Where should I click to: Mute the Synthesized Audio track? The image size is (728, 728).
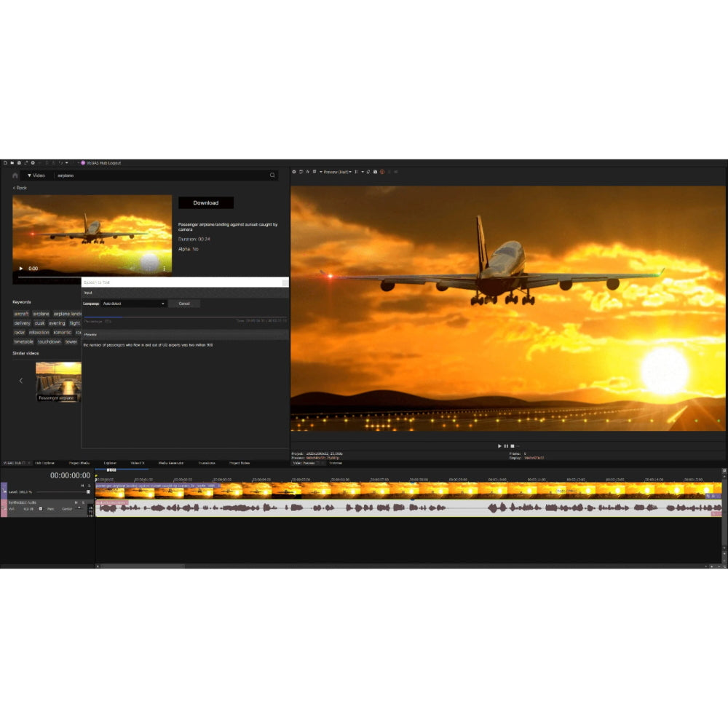pyautogui.click(x=76, y=504)
